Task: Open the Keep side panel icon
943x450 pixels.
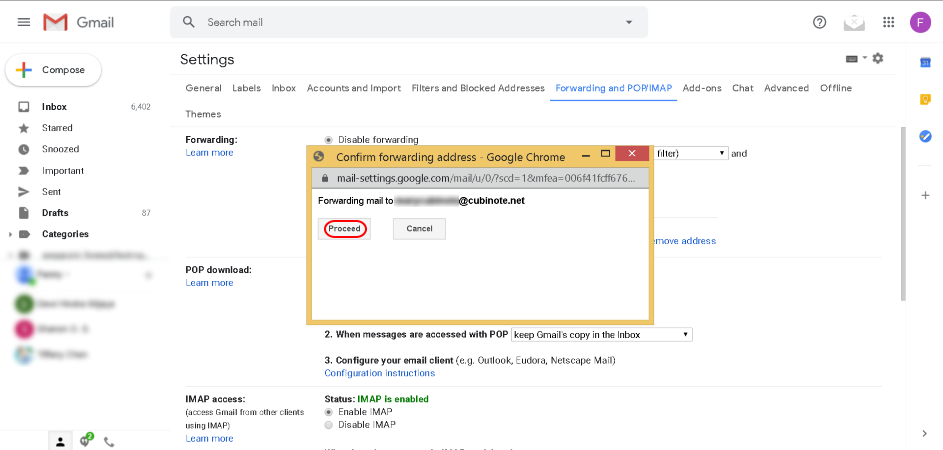Action: coord(926,99)
